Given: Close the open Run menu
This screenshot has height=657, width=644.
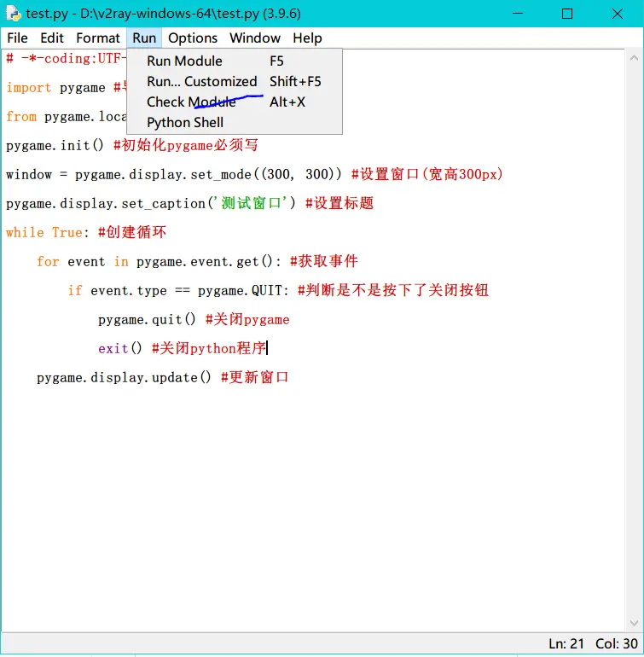Looking at the screenshot, I should tap(144, 38).
